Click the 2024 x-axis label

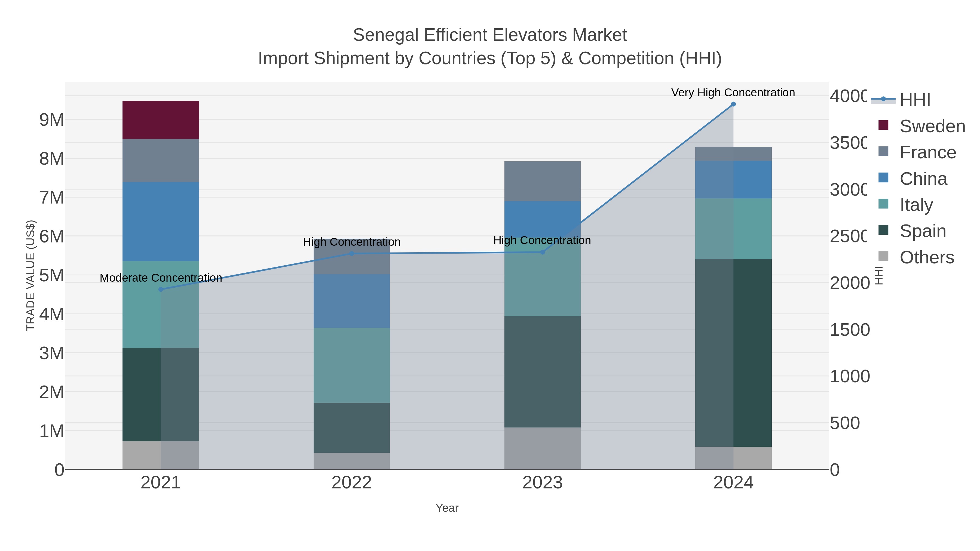(x=733, y=483)
